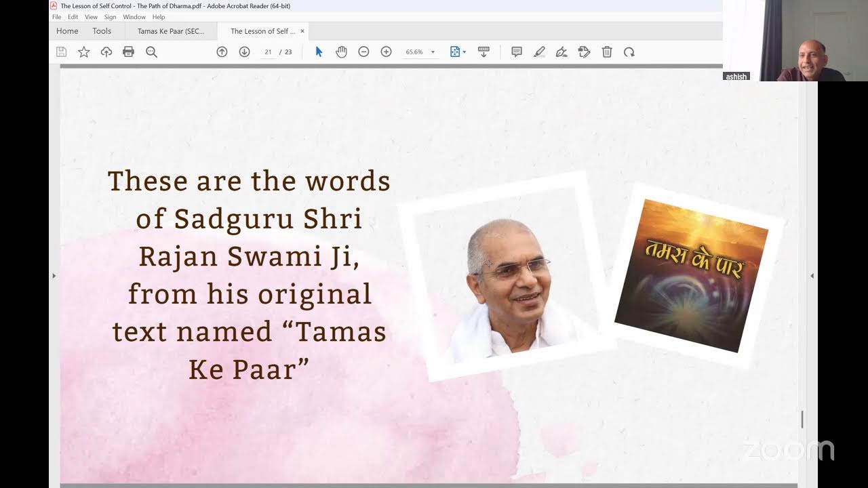The image size is (868, 488).
Task: Open the View menu
Action: [x=91, y=17]
